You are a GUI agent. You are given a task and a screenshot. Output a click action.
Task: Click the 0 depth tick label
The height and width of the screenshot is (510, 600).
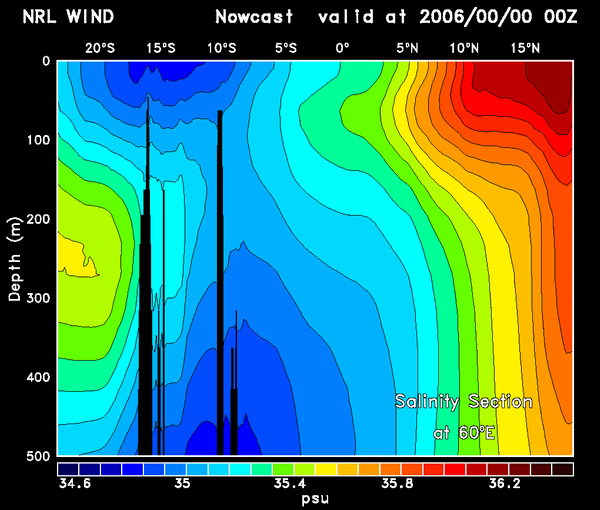[x=46, y=61]
